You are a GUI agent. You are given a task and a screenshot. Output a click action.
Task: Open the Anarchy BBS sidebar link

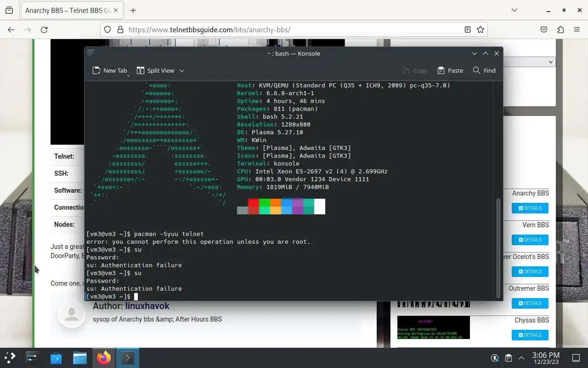531,193
